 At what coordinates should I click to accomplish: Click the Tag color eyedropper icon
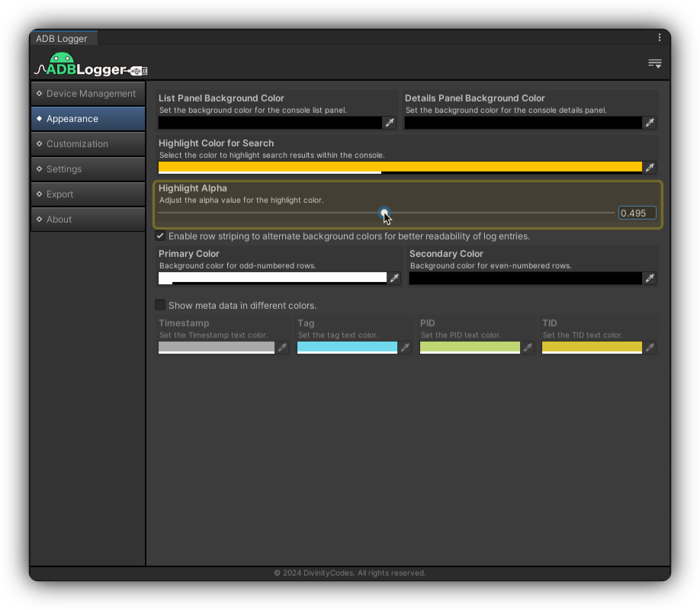[405, 348]
